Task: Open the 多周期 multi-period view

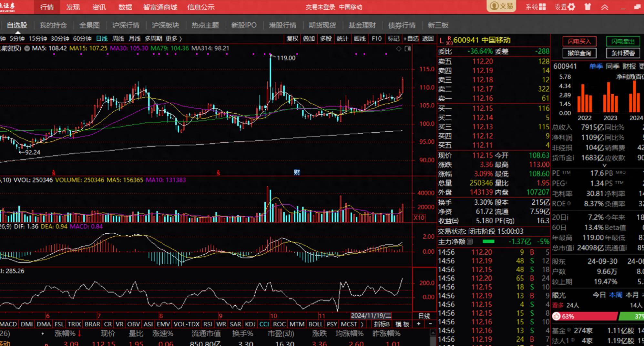Action: (x=153, y=39)
